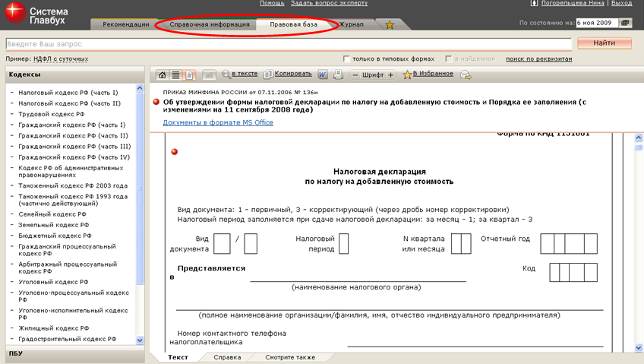Screen dimensions: 644x364
Task: Add document 'В Избранное' with the star
Action: point(428,74)
